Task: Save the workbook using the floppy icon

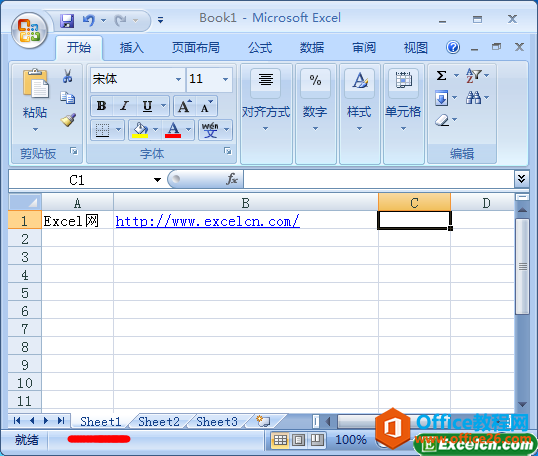Action: 67,21
